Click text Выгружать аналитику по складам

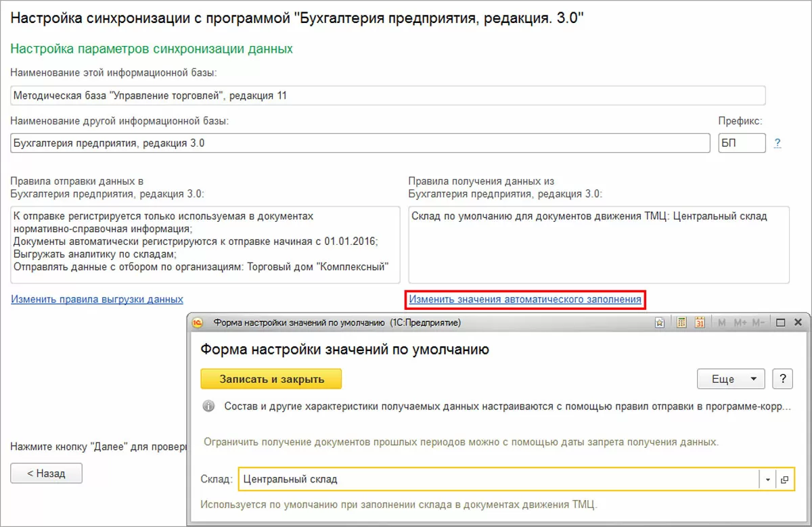pyautogui.click(x=95, y=254)
